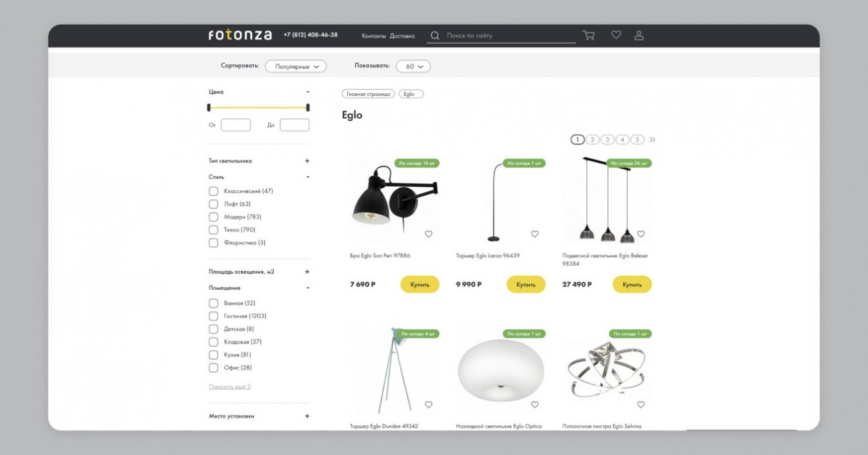This screenshot has width=868, height=455.
Task: Add Торшер Eglo Laroa to favorites
Action: (534, 234)
